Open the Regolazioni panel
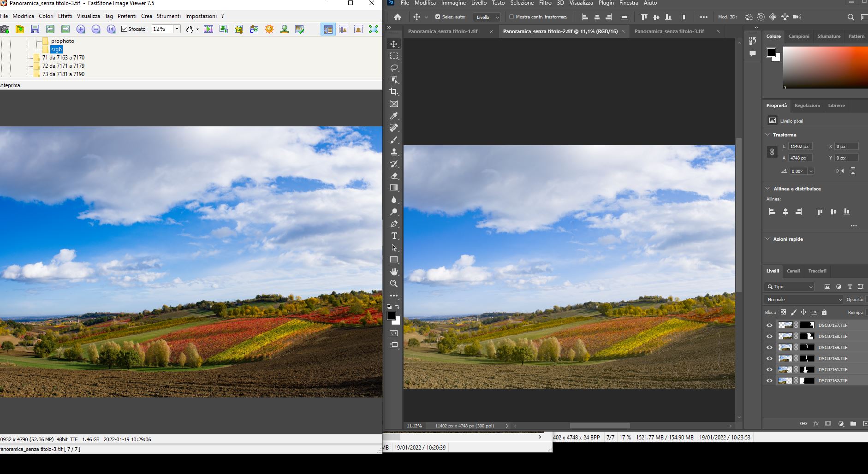The image size is (868, 474). point(807,105)
